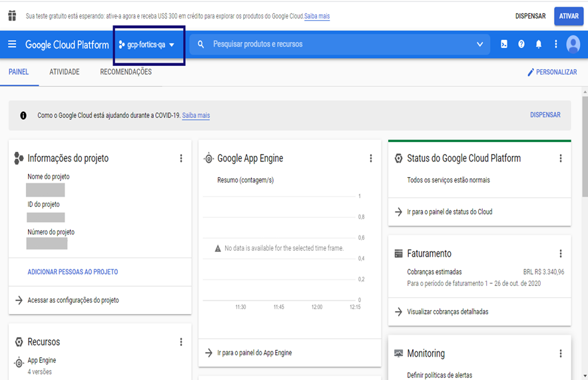This screenshot has height=380, width=588.
Task: Switch to the Recomendações tab
Action: 126,72
